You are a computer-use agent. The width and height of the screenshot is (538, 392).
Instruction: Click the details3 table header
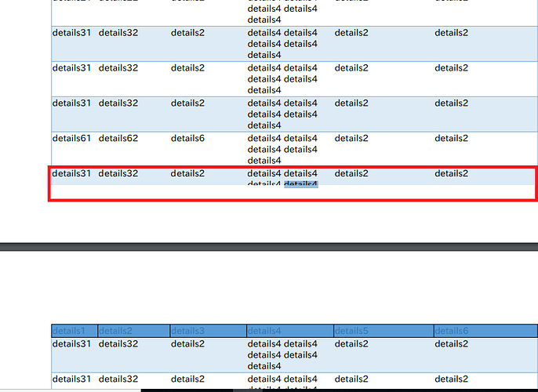click(187, 331)
